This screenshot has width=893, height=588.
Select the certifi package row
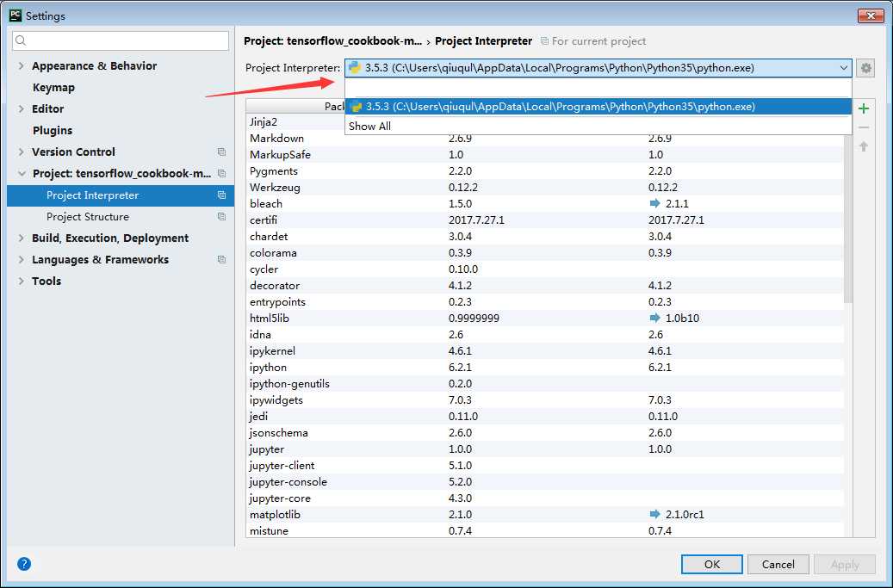[545, 220]
